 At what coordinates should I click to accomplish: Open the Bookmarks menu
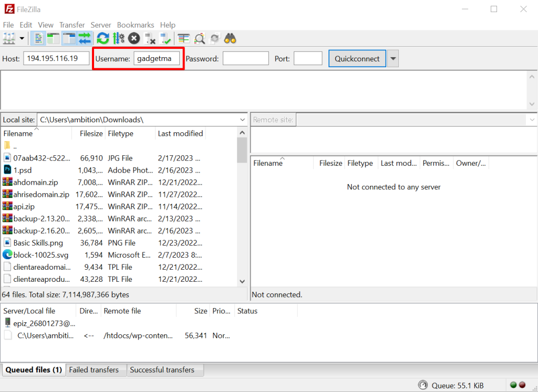point(136,25)
